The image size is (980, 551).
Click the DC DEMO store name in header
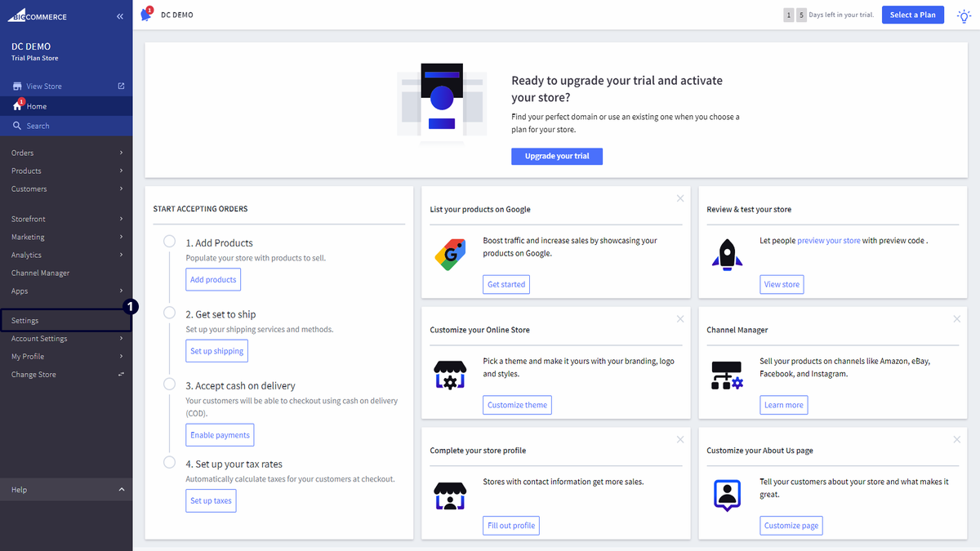pyautogui.click(x=177, y=15)
